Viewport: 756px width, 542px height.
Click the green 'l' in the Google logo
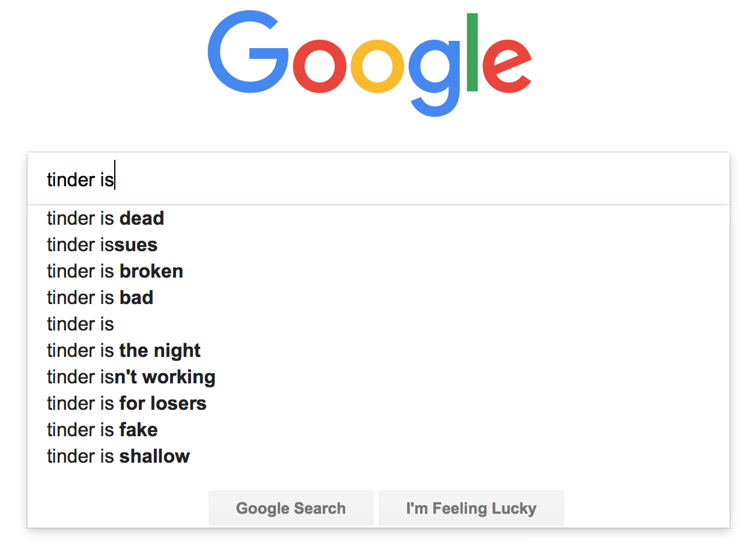[472, 53]
